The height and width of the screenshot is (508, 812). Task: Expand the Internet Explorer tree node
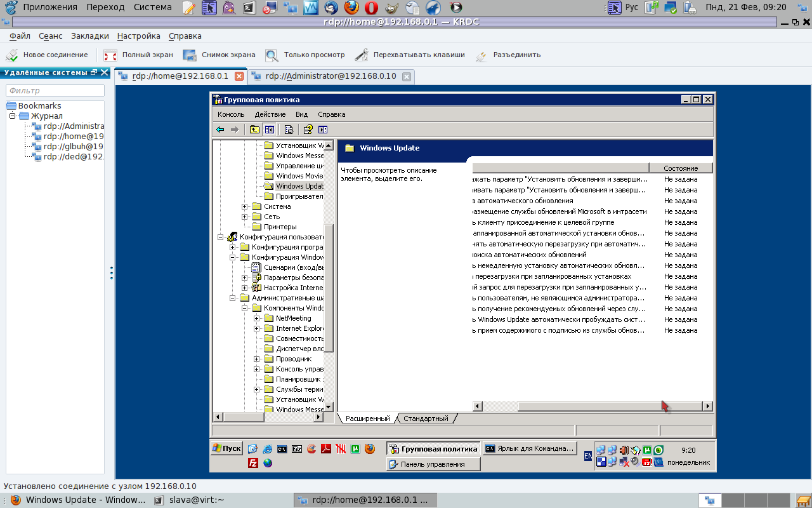[x=257, y=328]
